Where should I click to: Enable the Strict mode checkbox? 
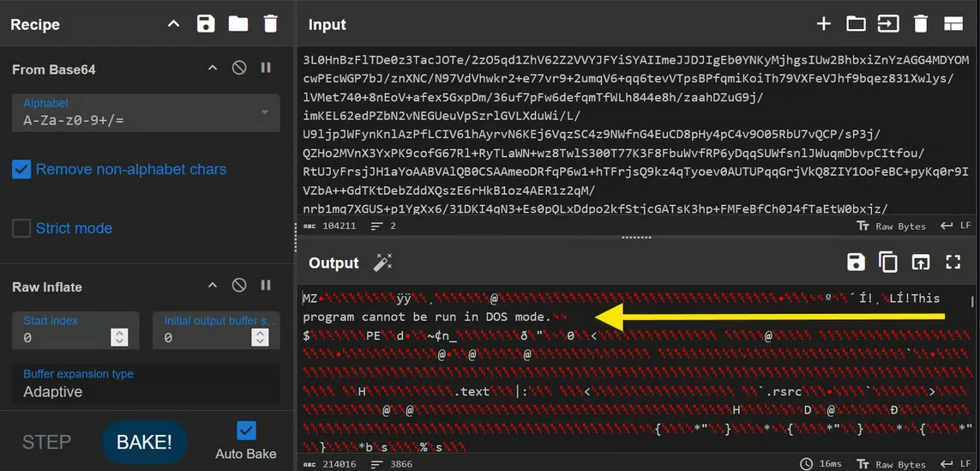click(21, 228)
